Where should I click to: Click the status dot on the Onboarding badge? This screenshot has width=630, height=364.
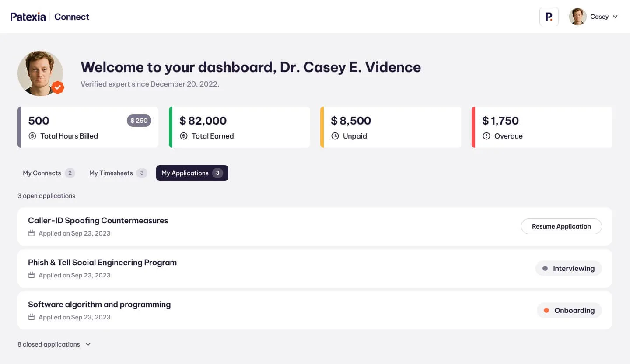[546, 310]
